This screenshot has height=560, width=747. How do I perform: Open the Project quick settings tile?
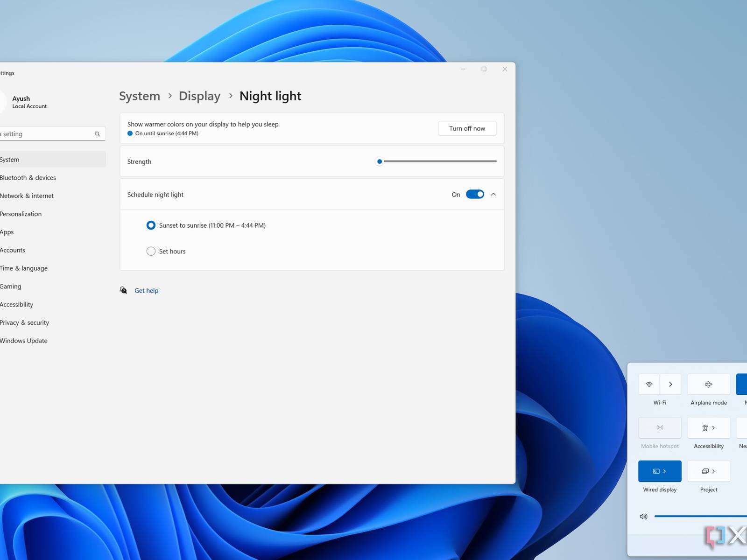(x=708, y=471)
